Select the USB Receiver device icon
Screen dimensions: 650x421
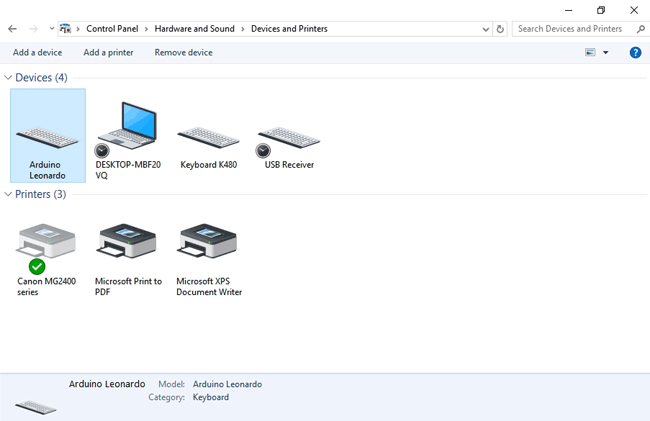(x=288, y=138)
